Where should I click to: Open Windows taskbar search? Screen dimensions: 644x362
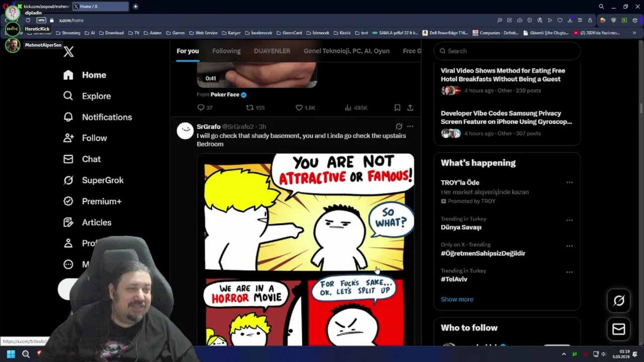pyautogui.click(x=26, y=354)
